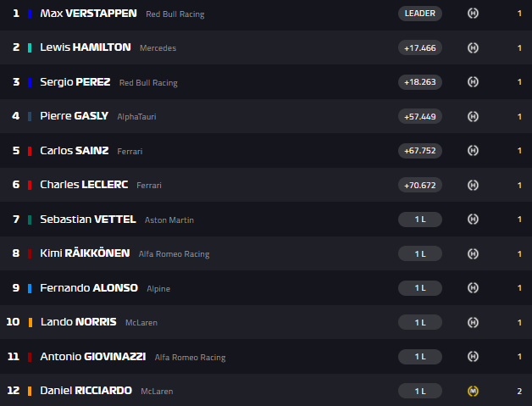Image resolution: width=532 pixels, height=406 pixels.
Task: Click the Red Bull team color bar beside Perez
Action: point(30,82)
